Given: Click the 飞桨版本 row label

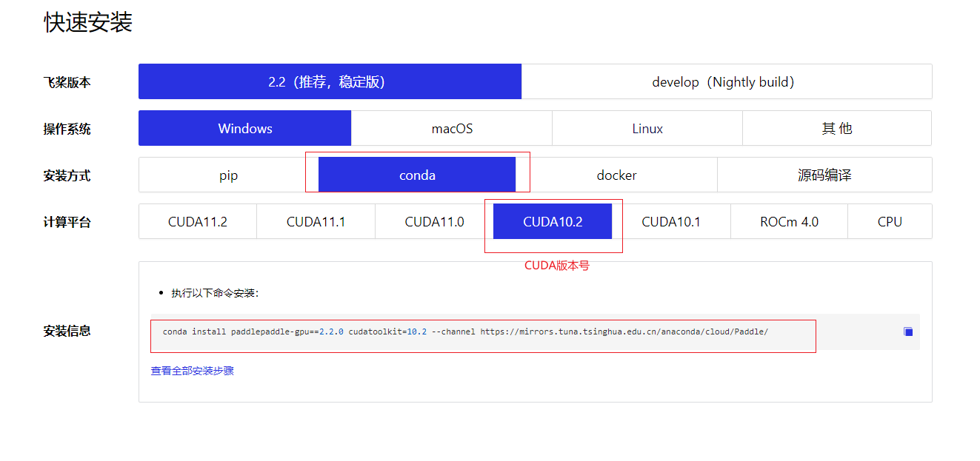Looking at the screenshot, I should tap(67, 82).
